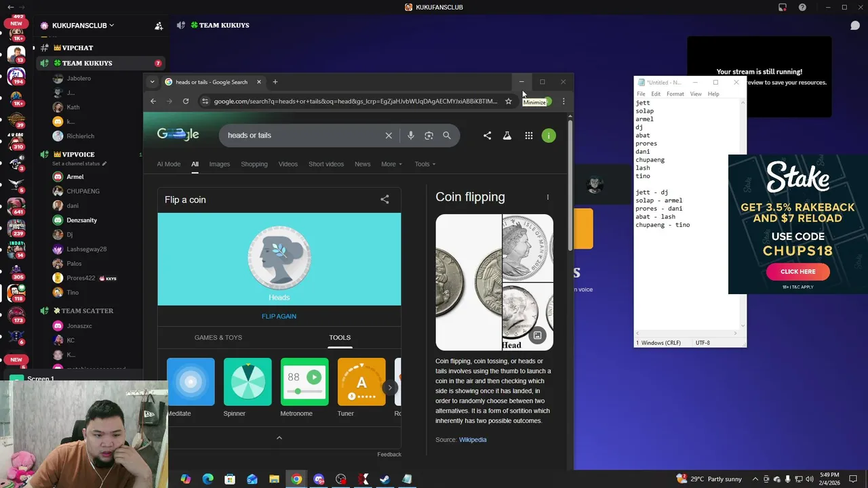Click the Feedback link
This screenshot has height=488, width=868.
(389, 454)
